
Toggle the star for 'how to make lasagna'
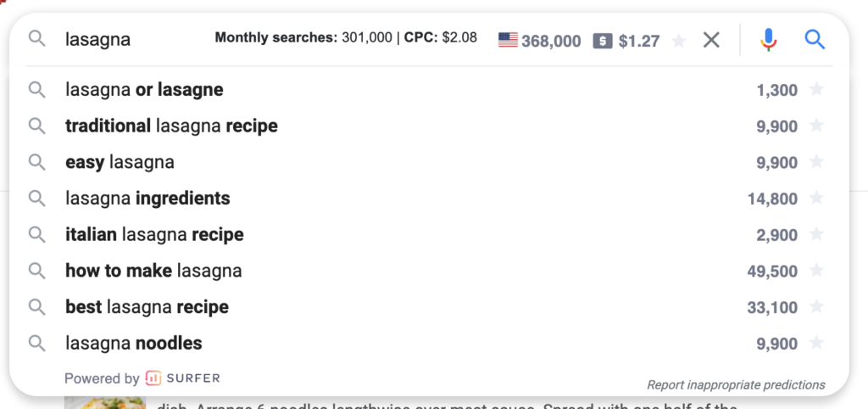coord(816,271)
